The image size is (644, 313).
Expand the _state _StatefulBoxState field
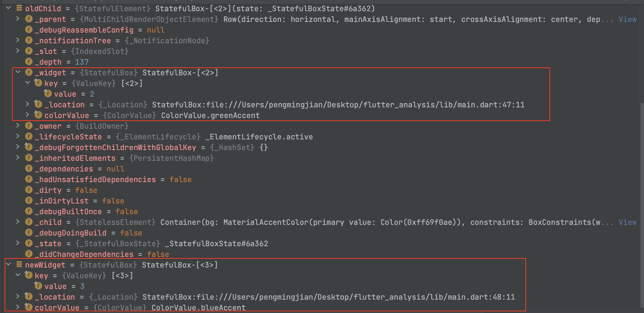pos(18,243)
